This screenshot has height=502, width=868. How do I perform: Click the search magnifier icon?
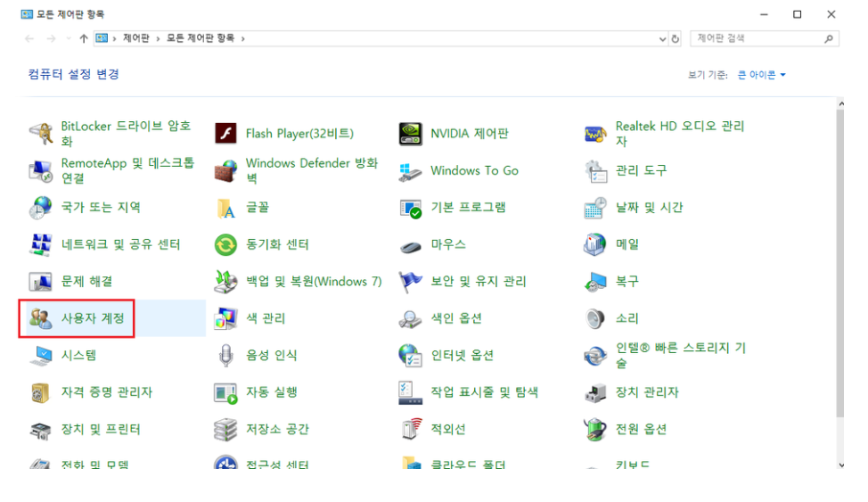[x=829, y=38]
